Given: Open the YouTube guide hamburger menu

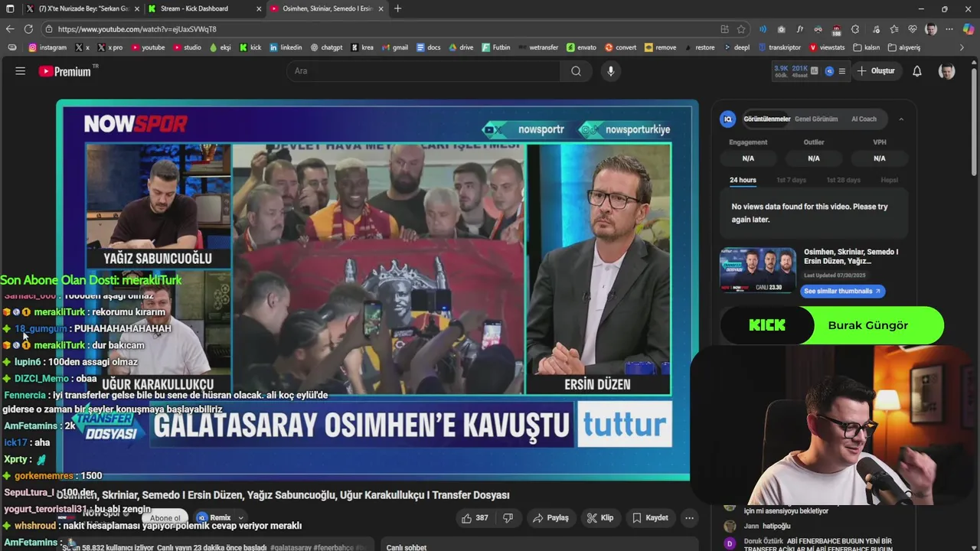Looking at the screenshot, I should click(21, 71).
